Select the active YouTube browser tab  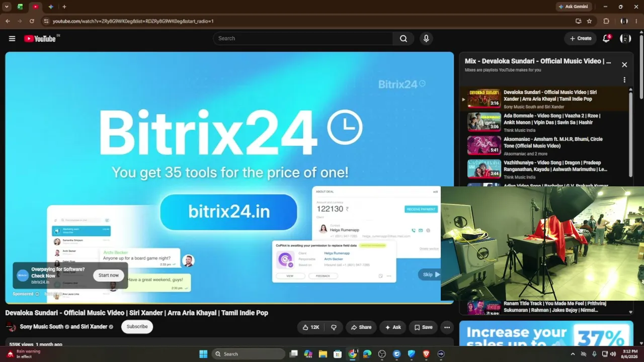pyautogui.click(x=35, y=7)
